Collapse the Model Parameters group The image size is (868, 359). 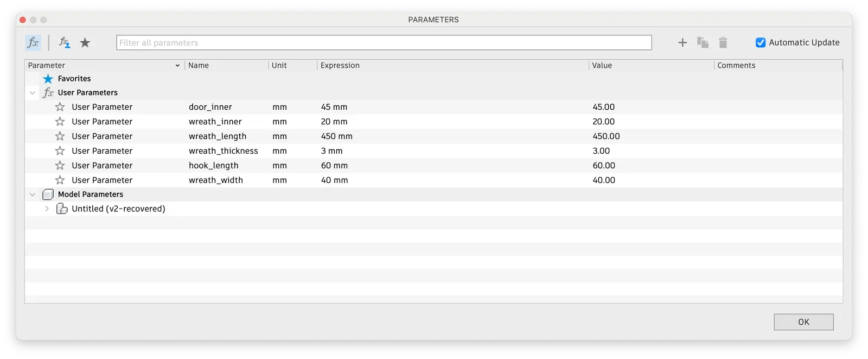tap(33, 194)
